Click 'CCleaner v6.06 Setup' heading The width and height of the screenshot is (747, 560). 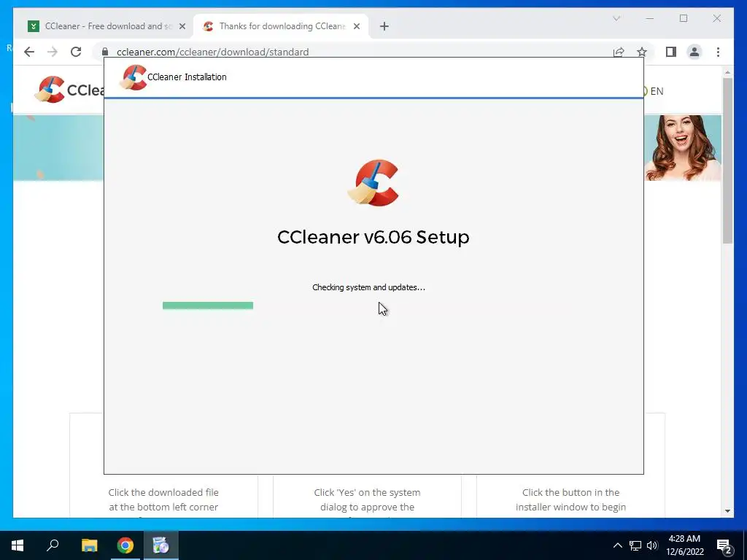(x=373, y=237)
